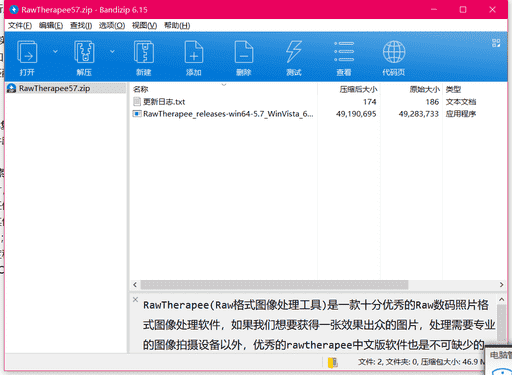Click the View (查看) list icon
This screenshot has width=512, height=375.
[x=344, y=52]
